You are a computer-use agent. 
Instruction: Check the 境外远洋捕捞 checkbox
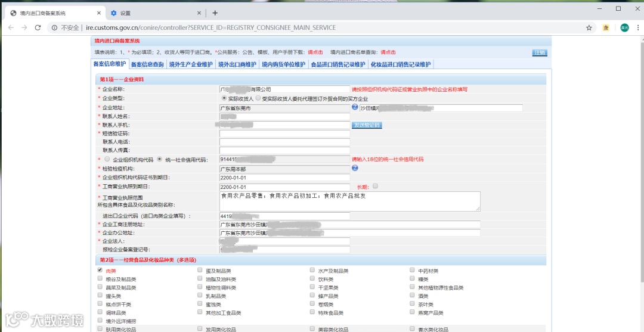point(100,320)
